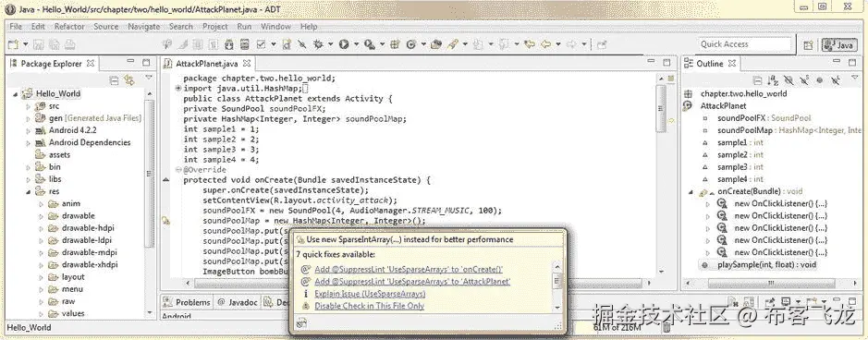Click Disable Check in This File Only
The width and height of the screenshot is (868, 340).
coord(369,306)
